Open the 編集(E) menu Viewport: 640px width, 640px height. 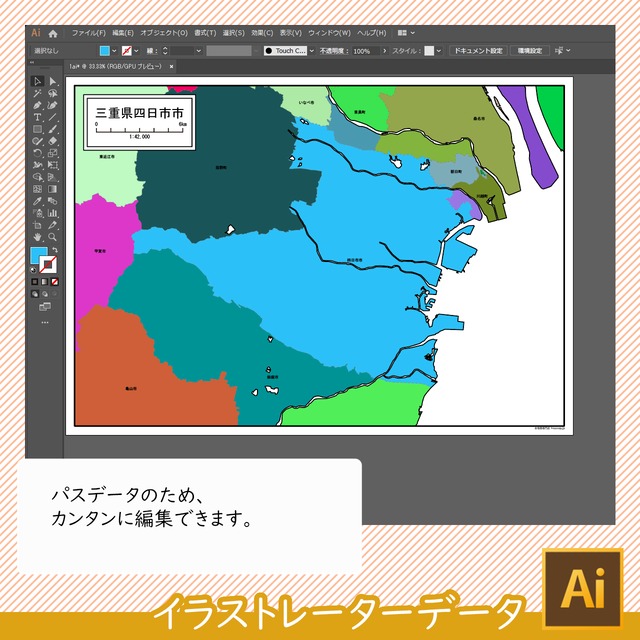[x=122, y=33]
